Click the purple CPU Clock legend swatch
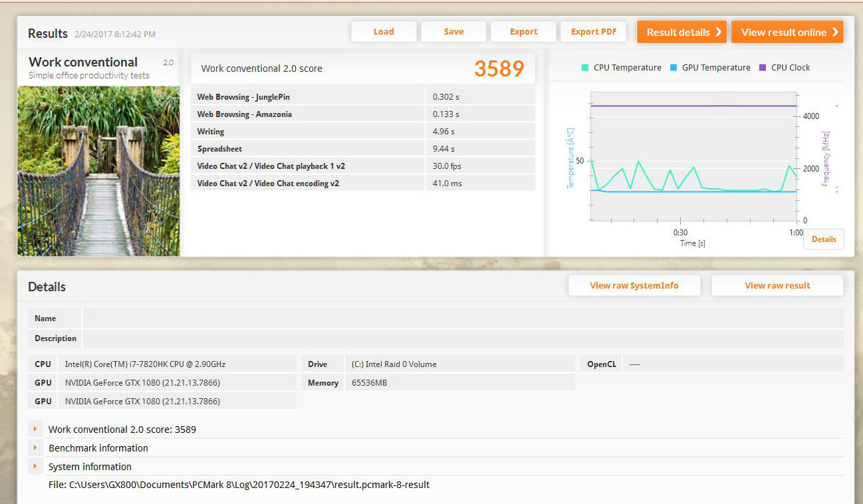Screen dimensions: 863x504 (x=763, y=68)
